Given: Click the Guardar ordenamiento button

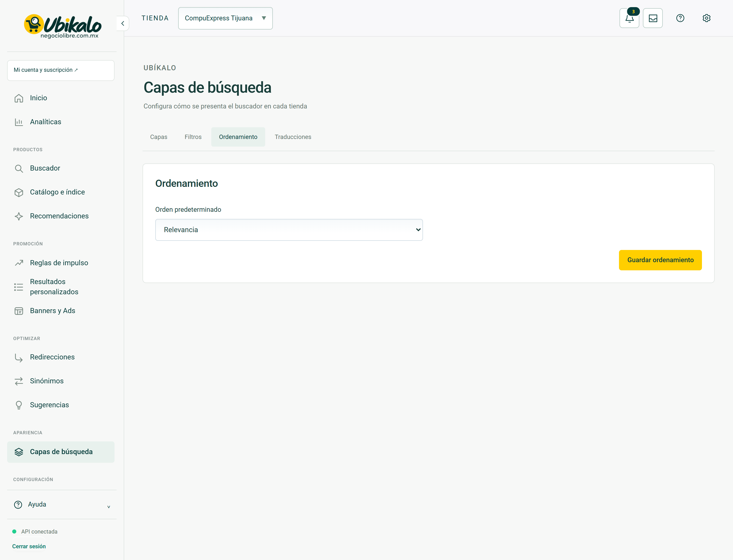Looking at the screenshot, I should 660,260.
